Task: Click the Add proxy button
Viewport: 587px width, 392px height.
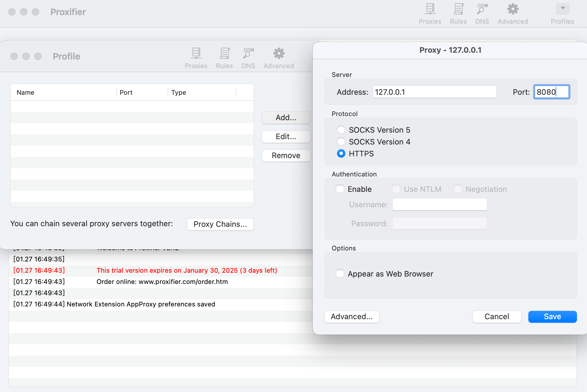Action: click(x=286, y=118)
